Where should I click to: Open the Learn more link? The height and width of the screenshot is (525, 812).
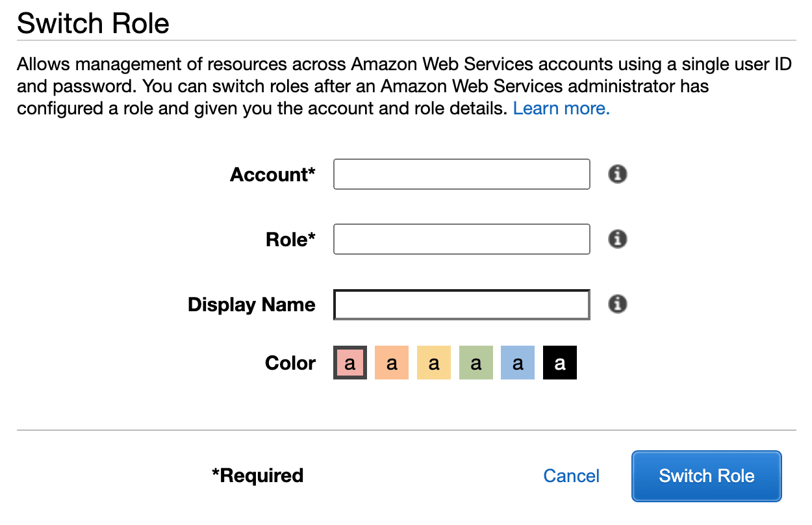[x=561, y=109]
